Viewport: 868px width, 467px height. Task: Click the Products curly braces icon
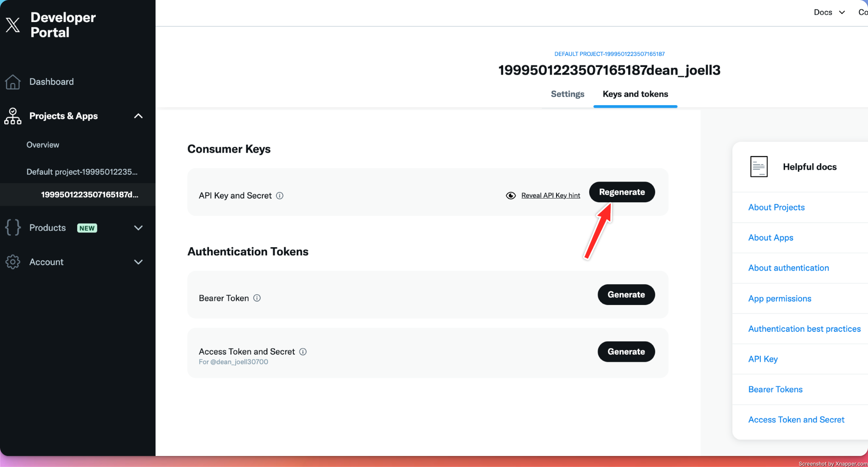click(13, 228)
